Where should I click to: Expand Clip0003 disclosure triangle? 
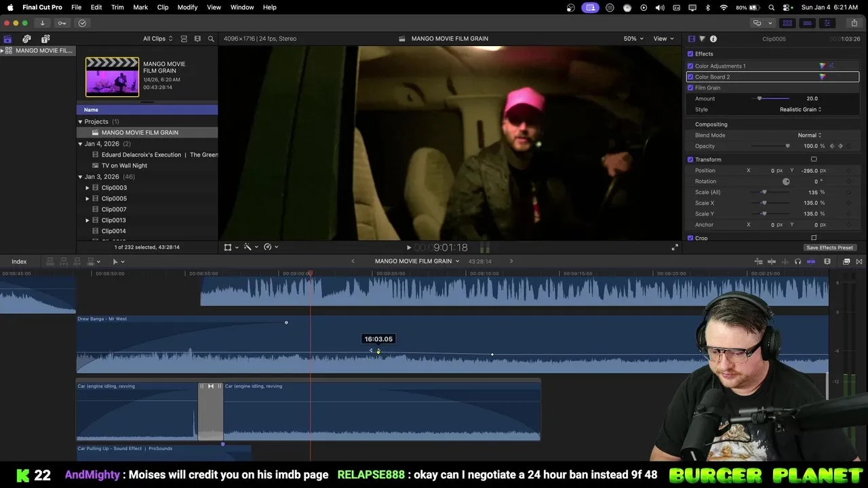click(87, 188)
